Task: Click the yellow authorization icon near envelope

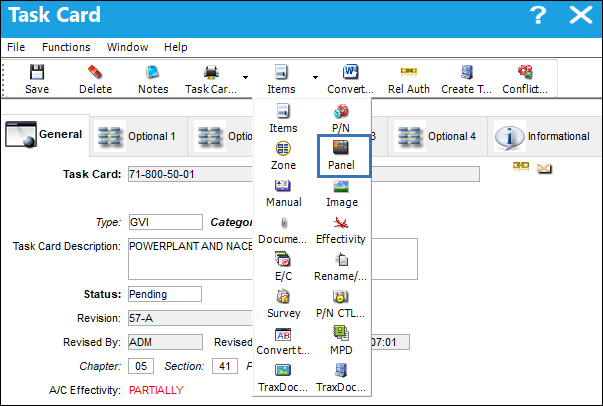Action: click(521, 166)
